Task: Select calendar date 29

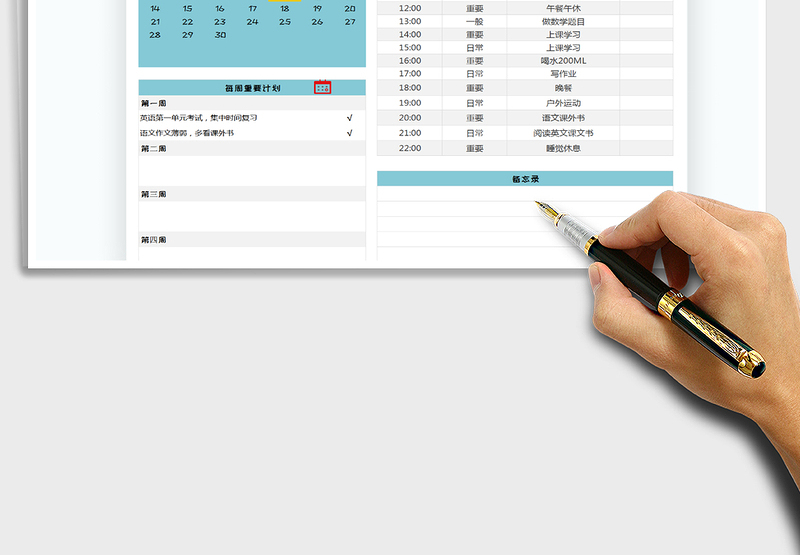Action: click(x=187, y=35)
